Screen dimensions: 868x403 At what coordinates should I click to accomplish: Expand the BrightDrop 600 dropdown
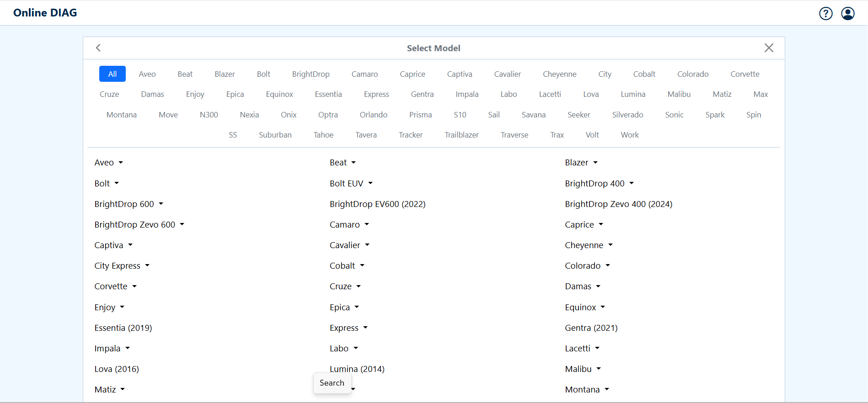[129, 204]
